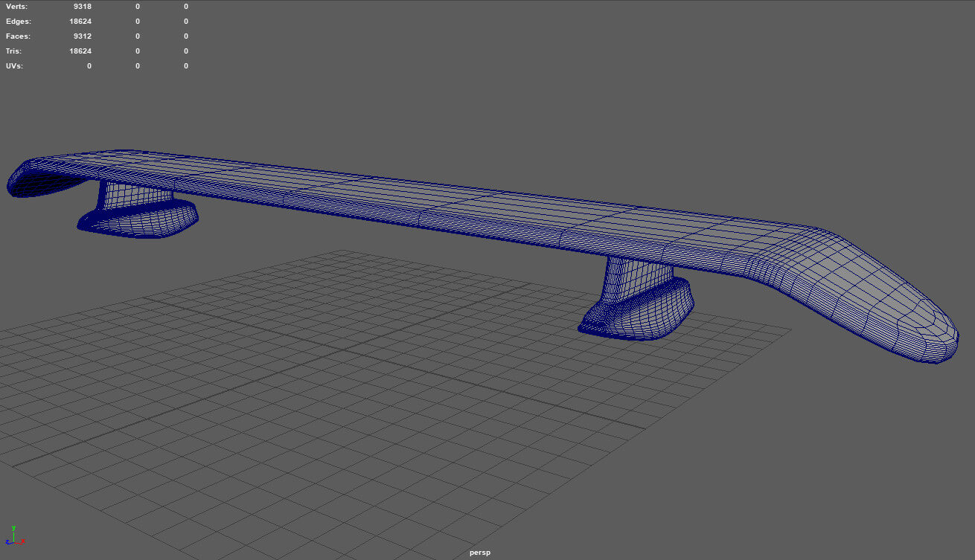
Task: Click the Faces count value 9312
Action: (x=82, y=36)
